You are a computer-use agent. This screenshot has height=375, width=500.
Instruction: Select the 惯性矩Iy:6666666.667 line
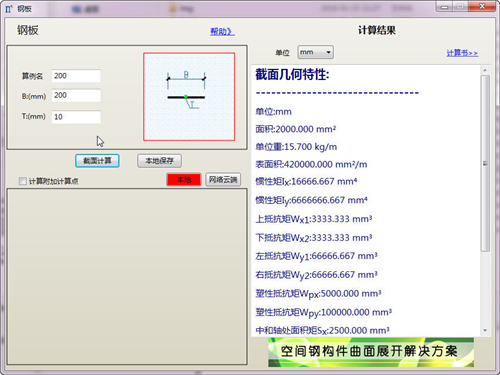pos(311,200)
